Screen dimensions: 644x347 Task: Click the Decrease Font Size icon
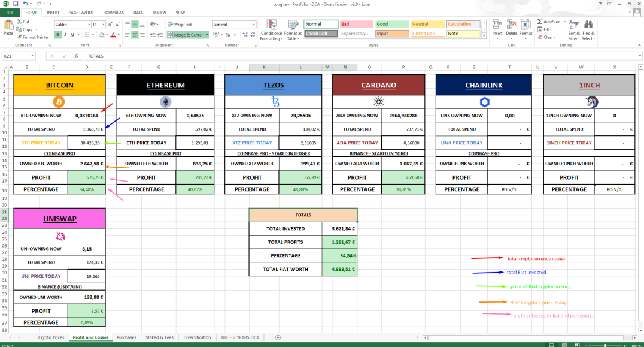[117, 24]
